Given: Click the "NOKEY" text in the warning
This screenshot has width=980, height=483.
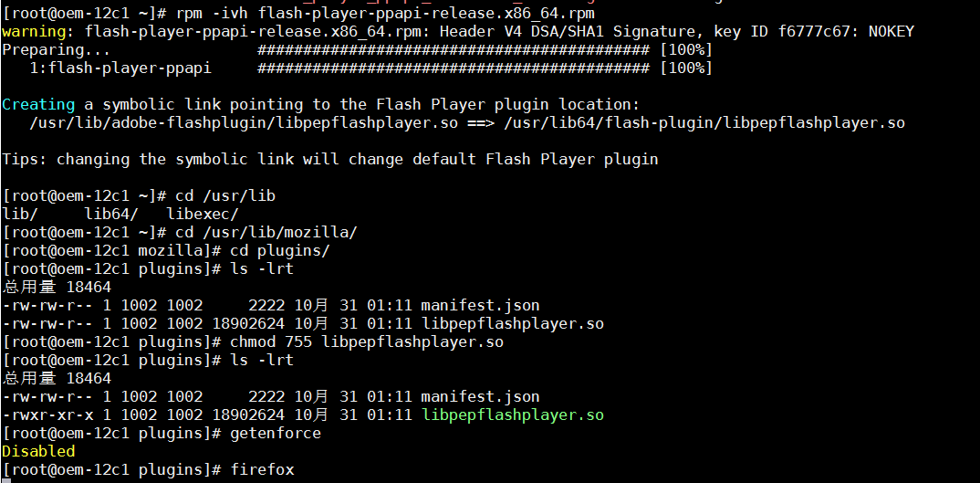Looking at the screenshot, I should pos(891,32).
